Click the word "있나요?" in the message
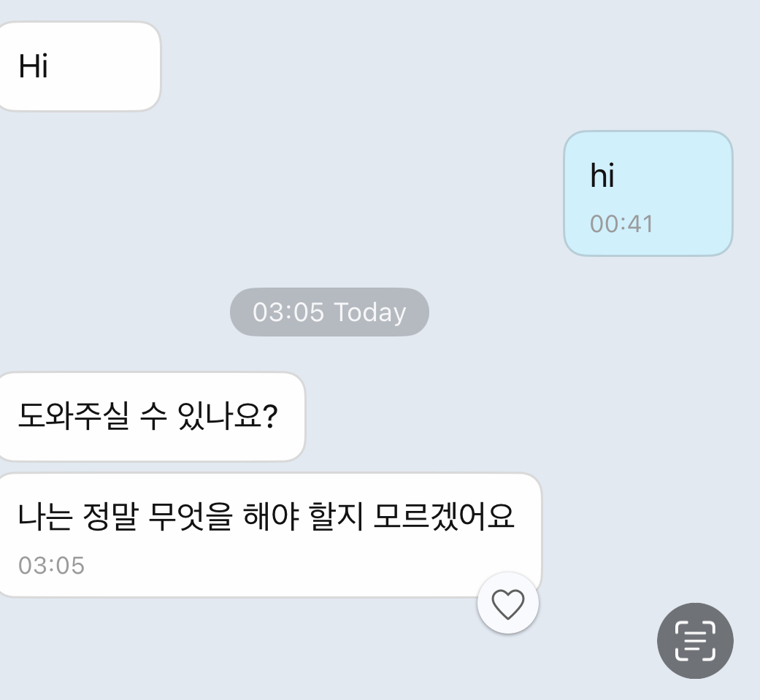The height and width of the screenshot is (700, 760). 227,418
